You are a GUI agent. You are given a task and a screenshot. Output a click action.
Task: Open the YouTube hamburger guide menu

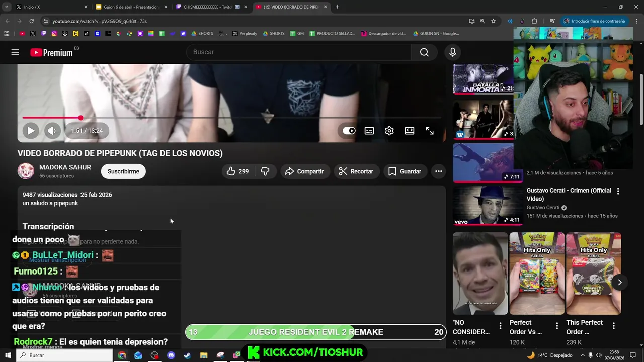pos(15,52)
